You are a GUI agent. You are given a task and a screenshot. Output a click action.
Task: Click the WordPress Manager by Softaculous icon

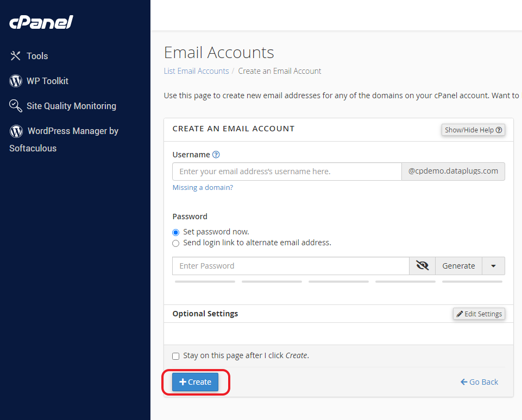click(16, 131)
